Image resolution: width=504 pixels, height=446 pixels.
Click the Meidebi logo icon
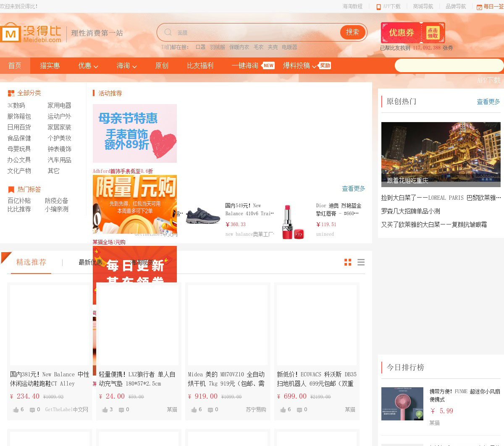coord(10,33)
